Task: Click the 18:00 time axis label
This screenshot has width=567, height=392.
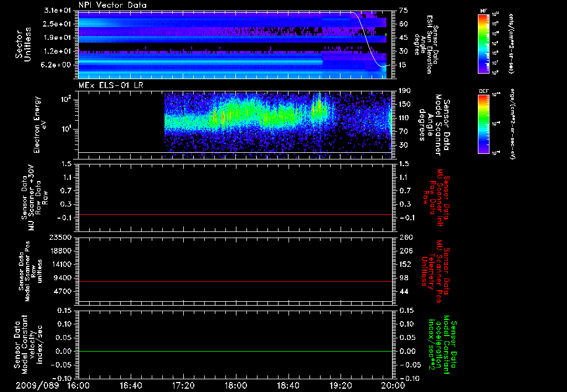Action: click(x=236, y=385)
